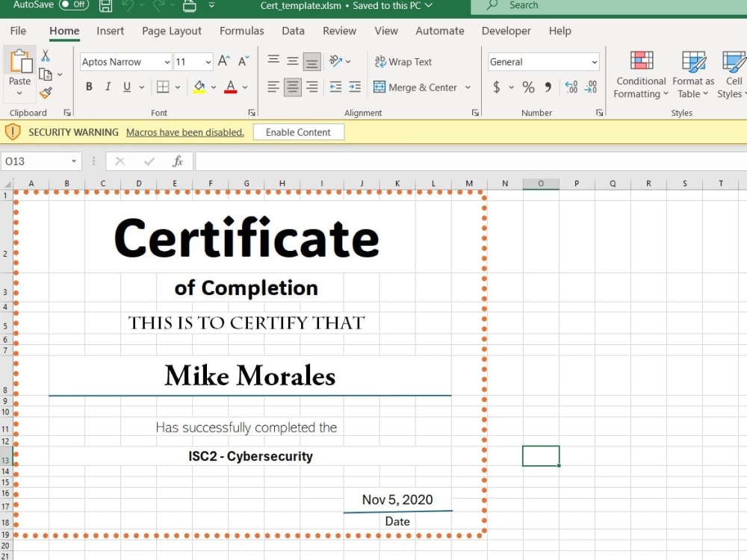Apply the red Font Color
This screenshot has width=747, height=560.
tap(231, 87)
